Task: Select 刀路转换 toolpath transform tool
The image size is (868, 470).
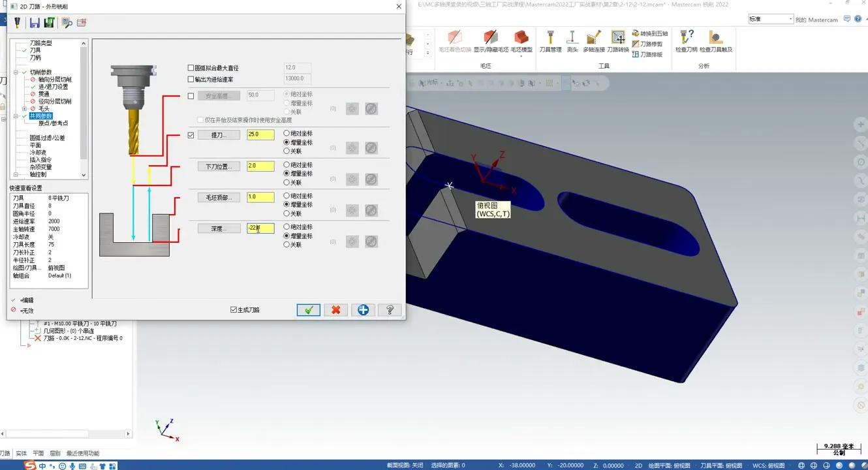Action: pyautogui.click(x=618, y=41)
